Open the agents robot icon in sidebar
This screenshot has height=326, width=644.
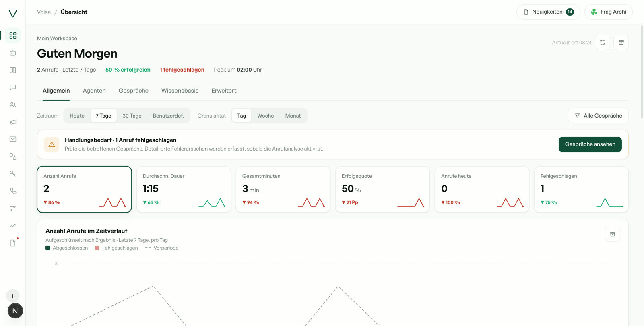click(13, 53)
